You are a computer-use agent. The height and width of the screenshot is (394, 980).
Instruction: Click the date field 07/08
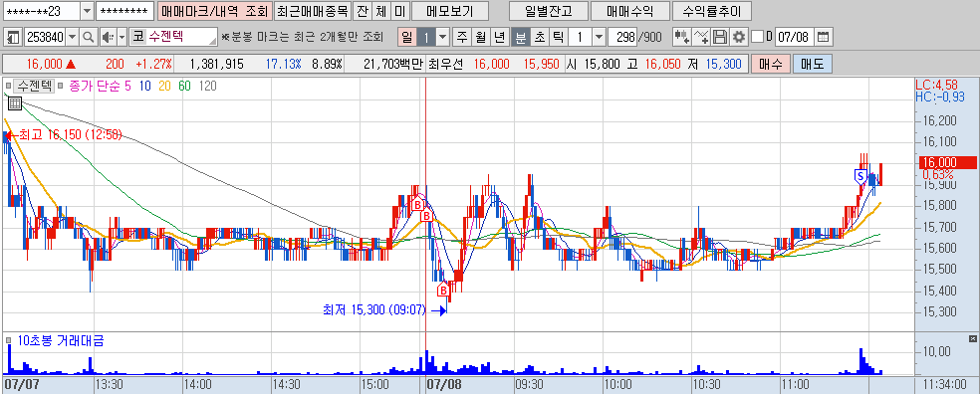(795, 38)
